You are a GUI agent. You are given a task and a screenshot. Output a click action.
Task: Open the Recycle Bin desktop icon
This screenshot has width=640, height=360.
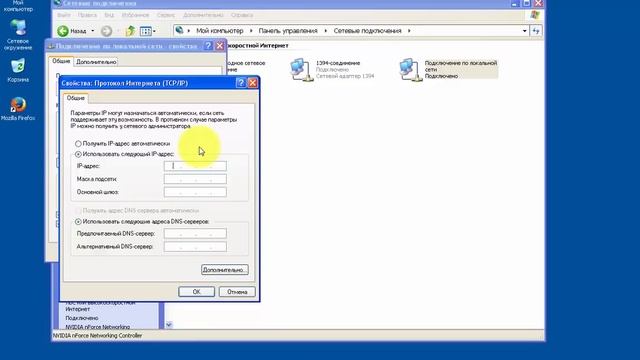click(x=18, y=70)
